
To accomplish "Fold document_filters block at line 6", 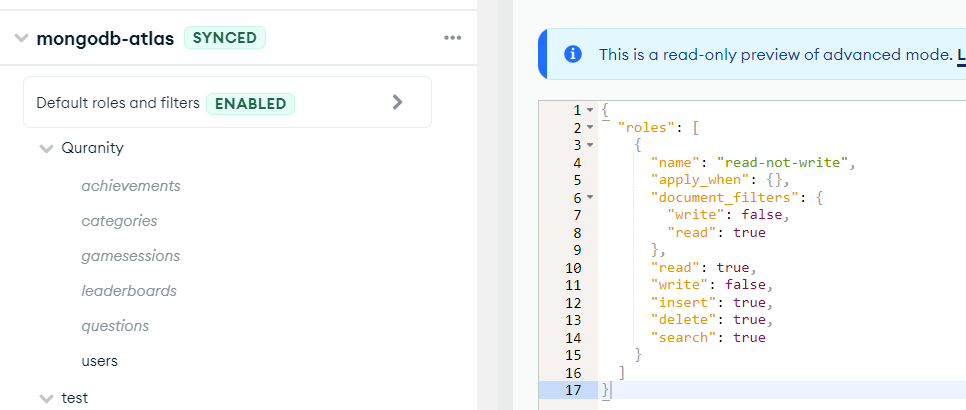I will (590, 198).
